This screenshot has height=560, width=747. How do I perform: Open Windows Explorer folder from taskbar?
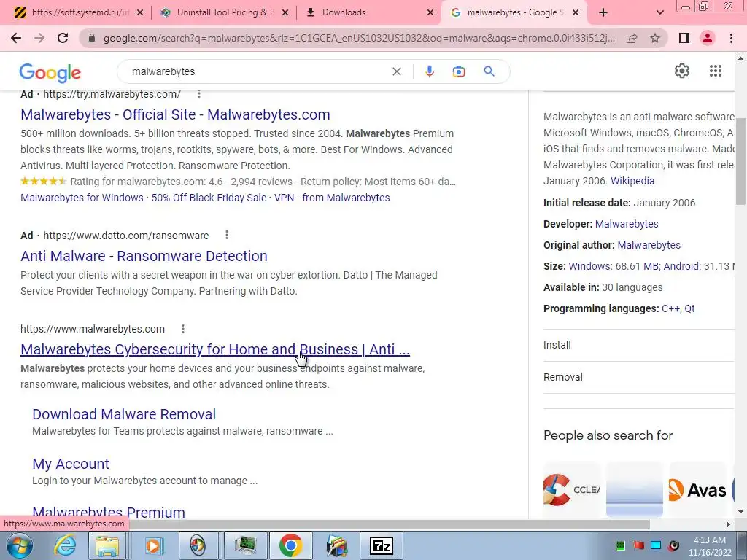(107, 545)
